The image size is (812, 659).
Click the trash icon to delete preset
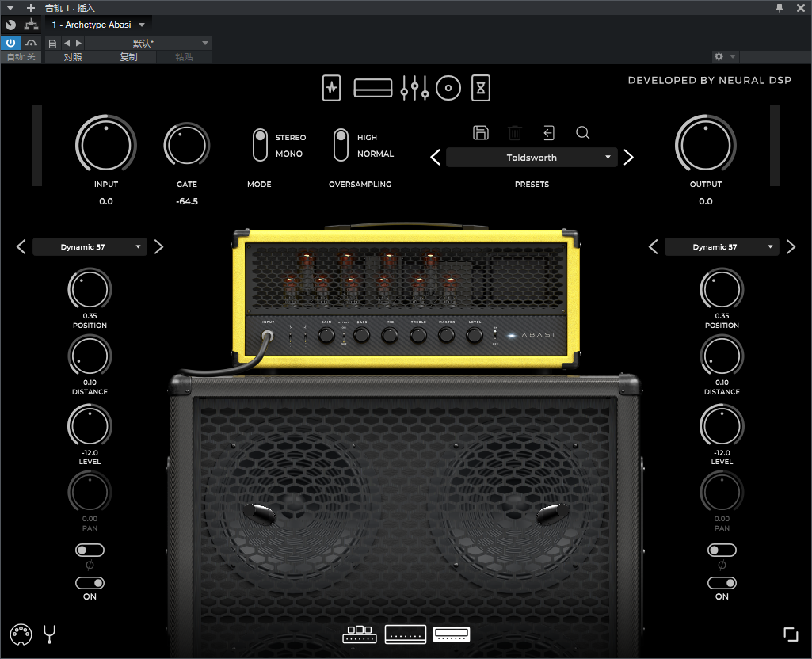(515, 133)
